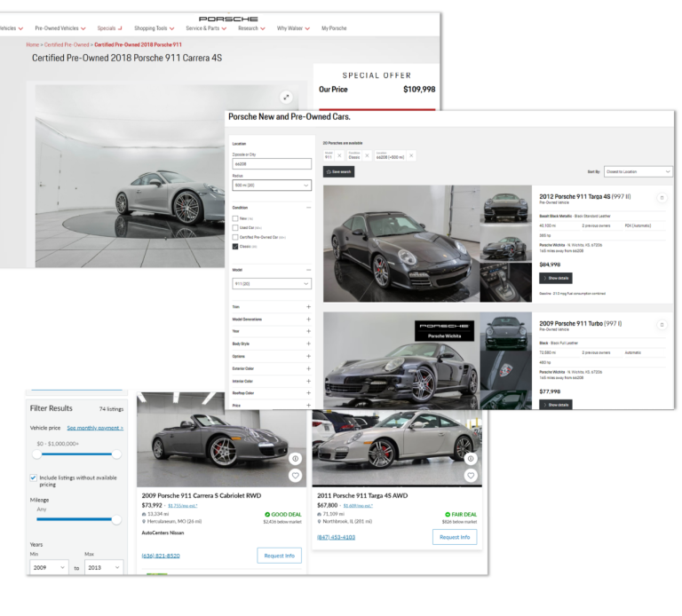Open the Research menu
The height and width of the screenshot is (616, 682).
tap(251, 28)
